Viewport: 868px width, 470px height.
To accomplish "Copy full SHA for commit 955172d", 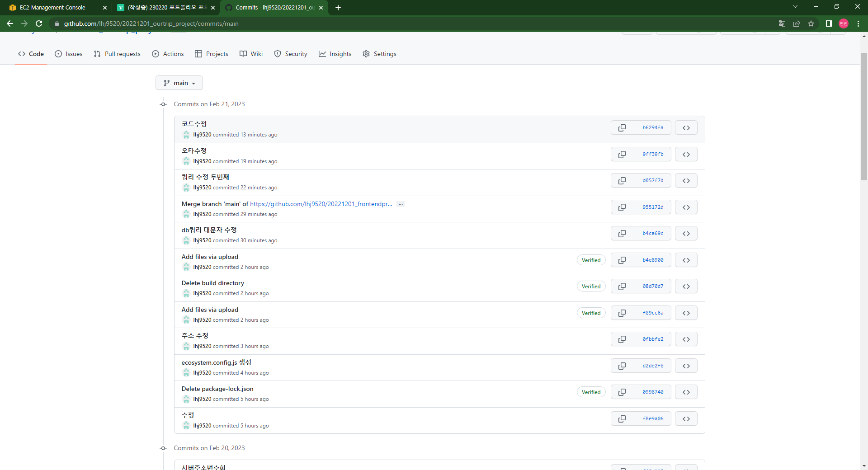I will (x=623, y=207).
